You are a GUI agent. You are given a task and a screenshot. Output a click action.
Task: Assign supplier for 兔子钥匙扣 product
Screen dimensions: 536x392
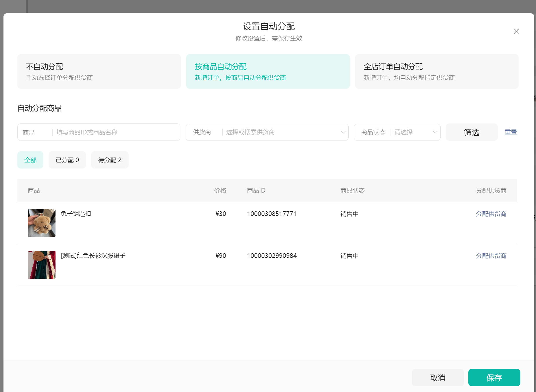[491, 214]
